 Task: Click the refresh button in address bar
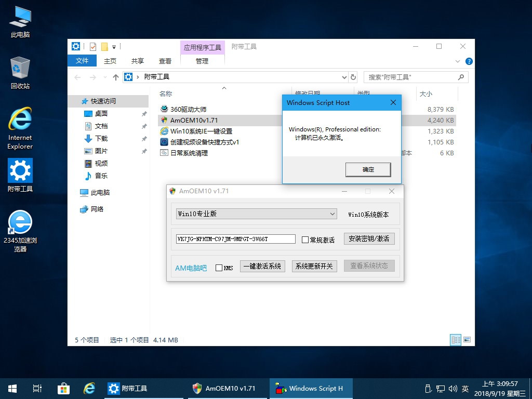coord(353,77)
